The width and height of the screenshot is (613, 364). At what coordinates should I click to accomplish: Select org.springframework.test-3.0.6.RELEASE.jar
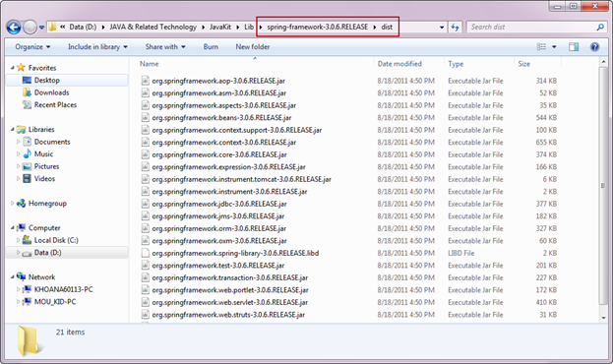click(218, 266)
